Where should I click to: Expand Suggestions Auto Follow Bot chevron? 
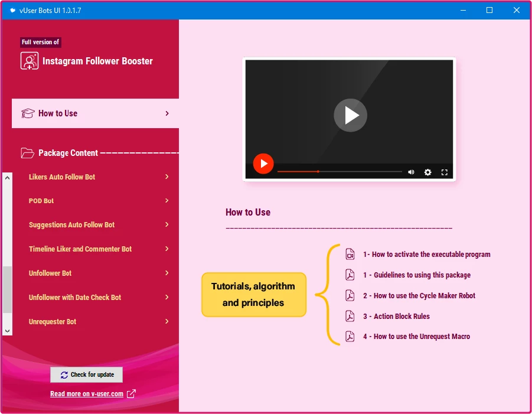(167, 225)
